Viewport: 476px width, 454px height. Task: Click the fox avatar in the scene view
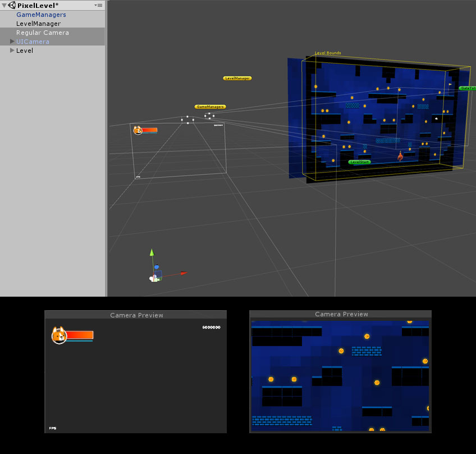click(138, 130)
